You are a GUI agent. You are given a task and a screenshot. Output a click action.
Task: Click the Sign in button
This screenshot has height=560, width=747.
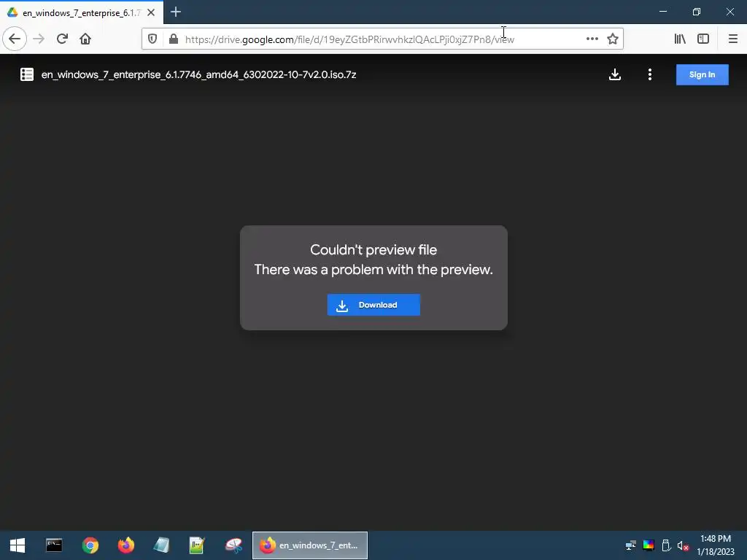tap(703, 75)
